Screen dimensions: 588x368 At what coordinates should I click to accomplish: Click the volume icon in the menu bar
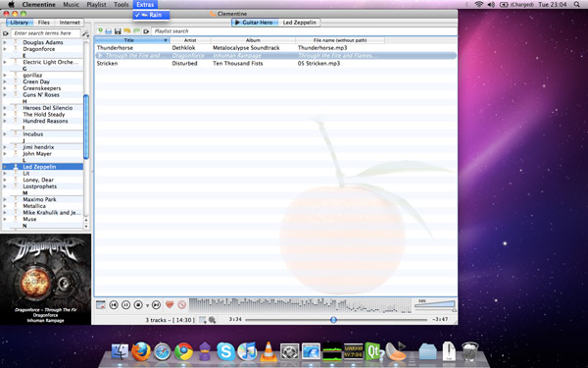click(x=491, y=5)
